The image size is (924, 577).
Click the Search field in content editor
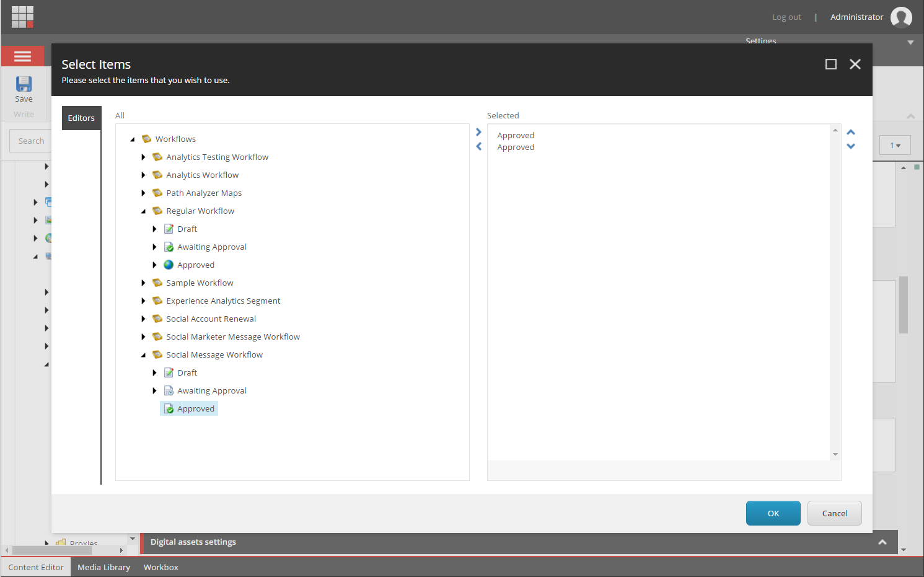point(30,141)
